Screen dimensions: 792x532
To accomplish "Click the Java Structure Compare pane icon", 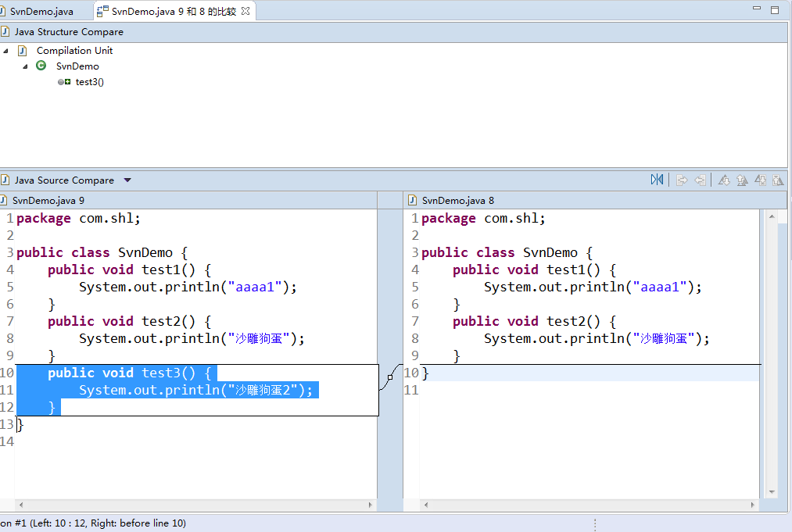I will click(x=5, y=32).
